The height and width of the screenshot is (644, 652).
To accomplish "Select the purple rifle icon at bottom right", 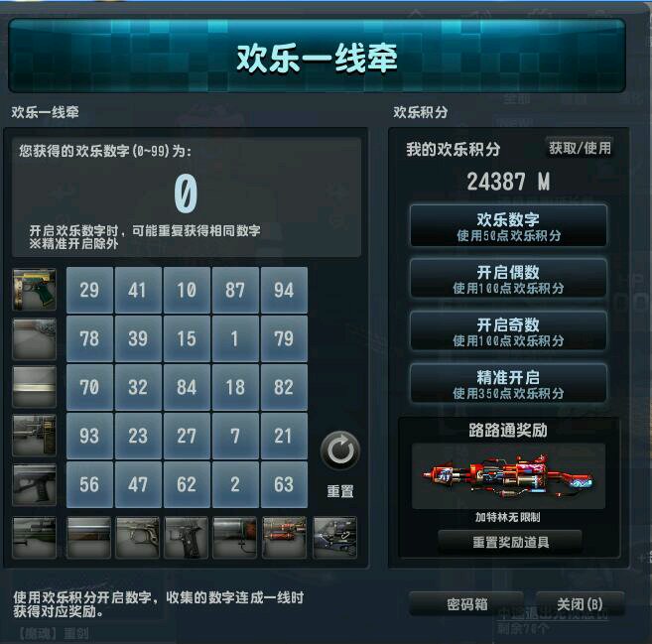I will tap(334, 537).
